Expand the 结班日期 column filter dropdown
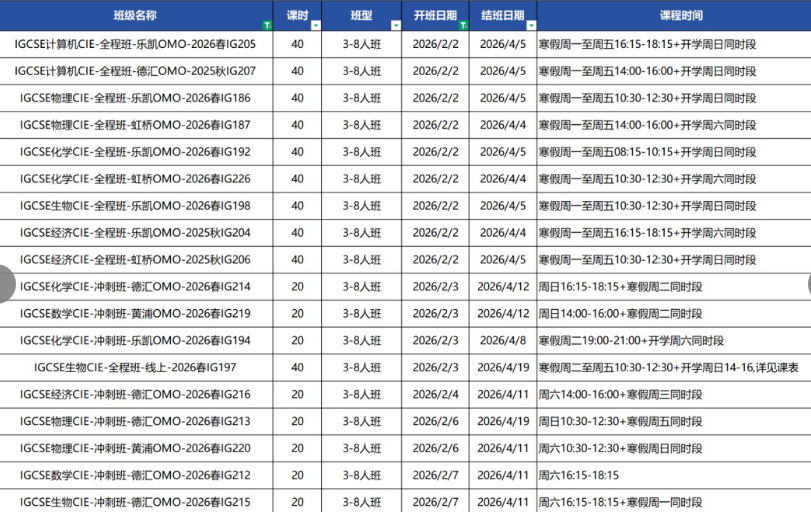 (530, 25)
